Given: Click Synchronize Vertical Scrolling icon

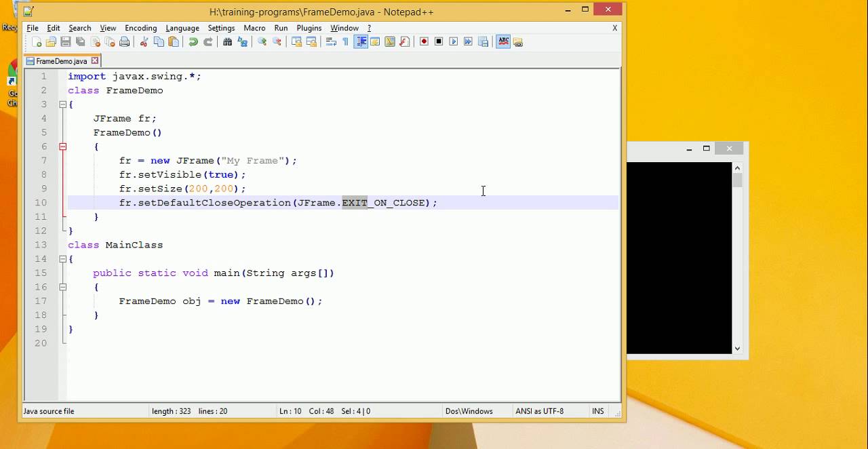Looking at the screenshot, I should pos(297,42).
